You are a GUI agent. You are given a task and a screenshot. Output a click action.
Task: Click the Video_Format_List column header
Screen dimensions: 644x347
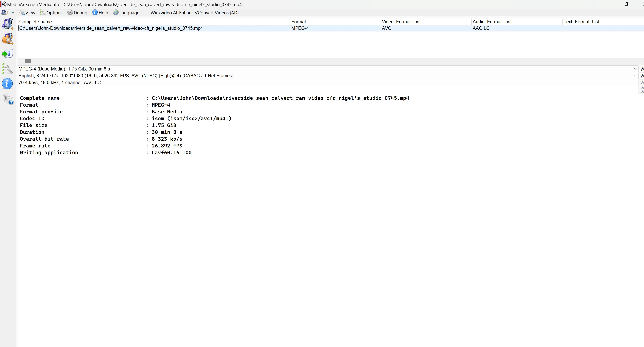coord(401,22)
